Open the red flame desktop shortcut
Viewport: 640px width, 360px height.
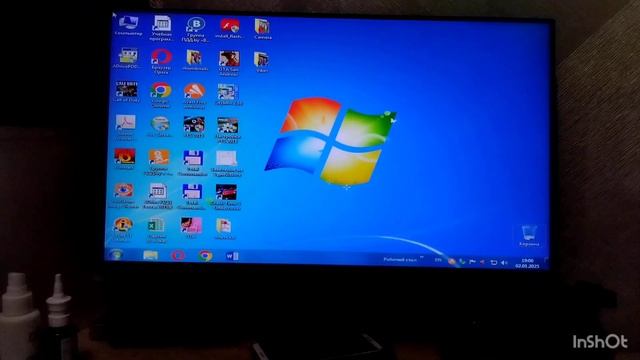tap(124, 159)
